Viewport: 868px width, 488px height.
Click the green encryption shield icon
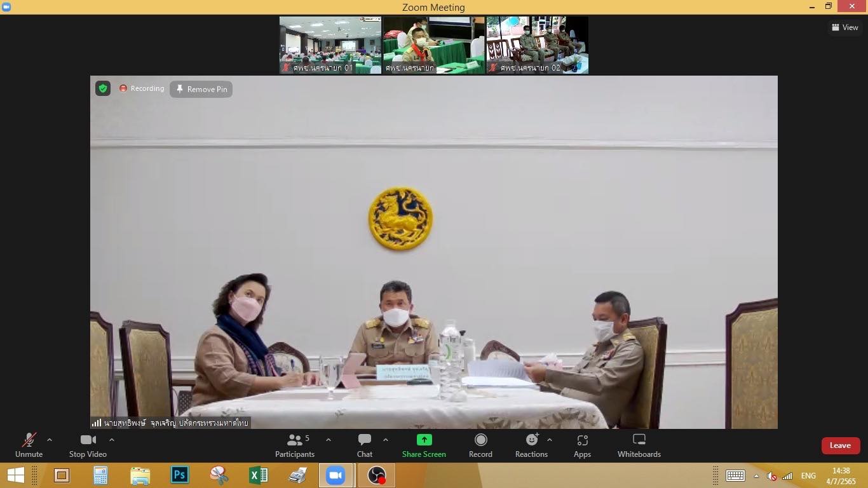pos(103,88)
